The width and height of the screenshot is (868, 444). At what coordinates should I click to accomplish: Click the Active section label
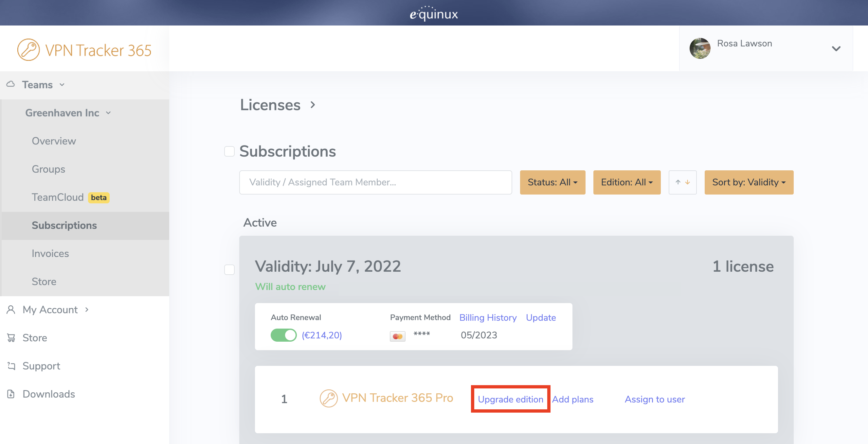[260, 223]
